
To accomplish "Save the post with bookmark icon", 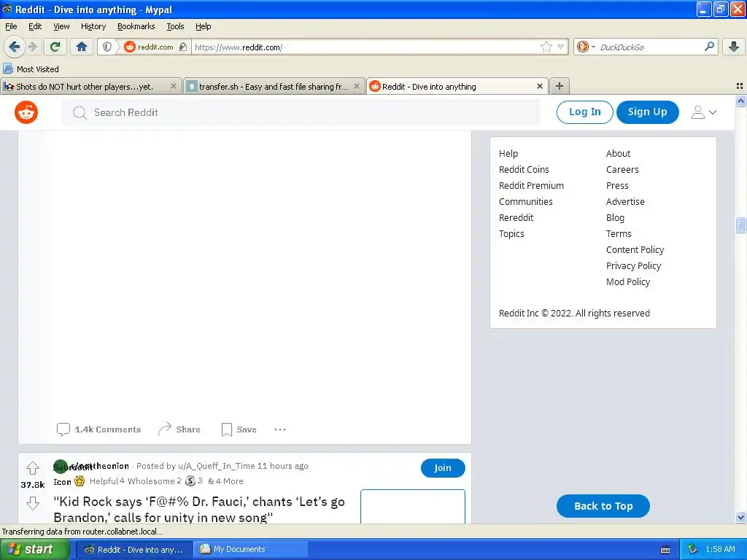I will point(239,429).
